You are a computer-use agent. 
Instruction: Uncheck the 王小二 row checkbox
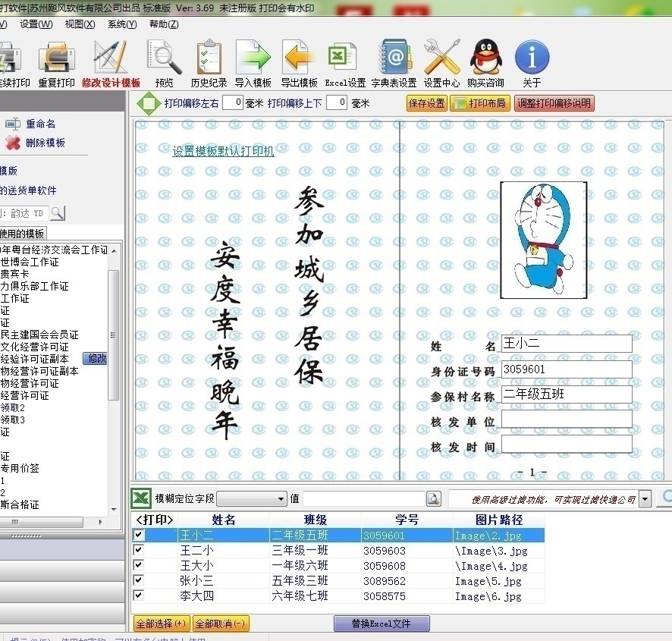click(139, 535)
